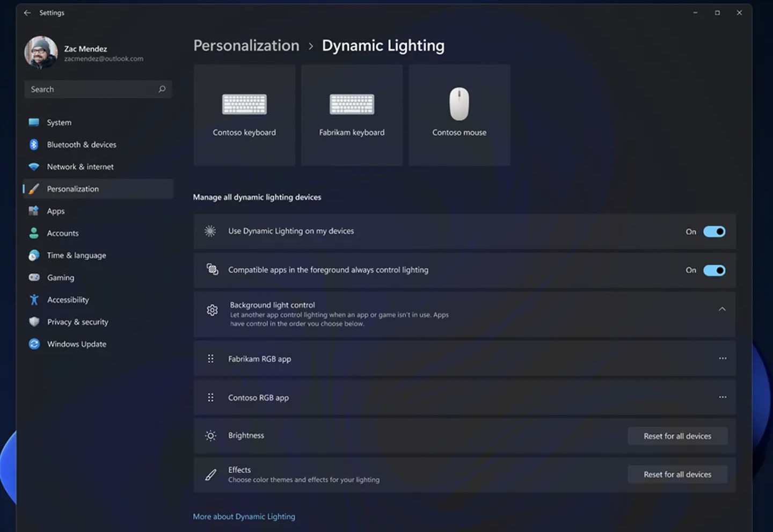Reset Effects for all devices
The width and height of the screenshot is (773, 532).
pyautogui.click(x=677, y=475)
